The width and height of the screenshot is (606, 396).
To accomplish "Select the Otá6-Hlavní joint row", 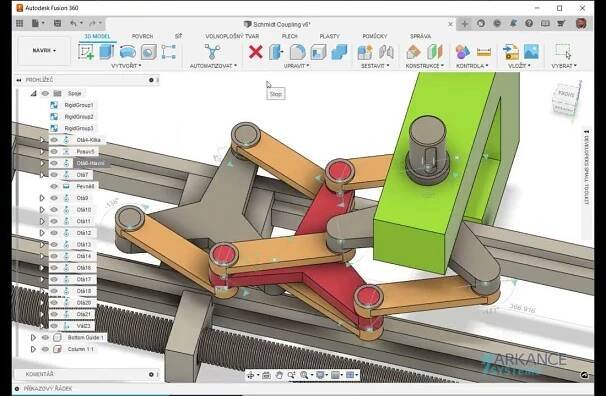I will (90, 163).
